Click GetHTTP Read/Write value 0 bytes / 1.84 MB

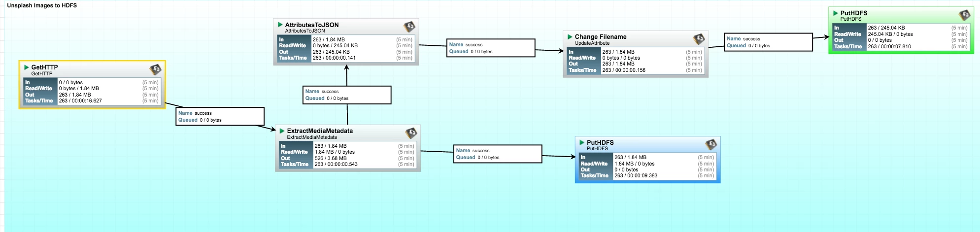[x=79, y=89]
